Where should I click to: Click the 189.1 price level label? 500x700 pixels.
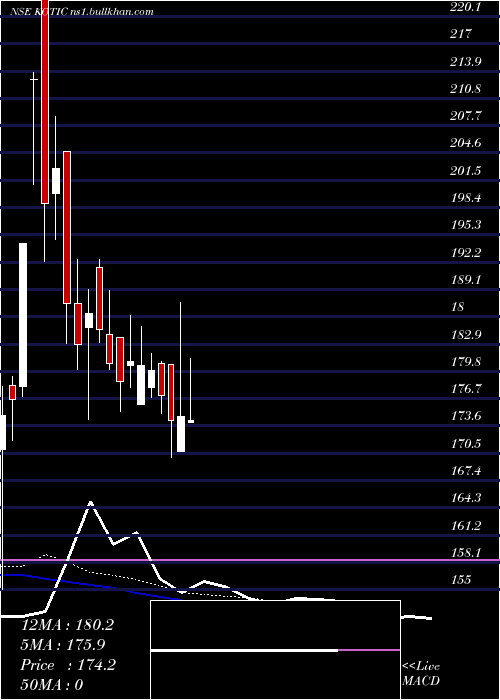click(465, 279)
